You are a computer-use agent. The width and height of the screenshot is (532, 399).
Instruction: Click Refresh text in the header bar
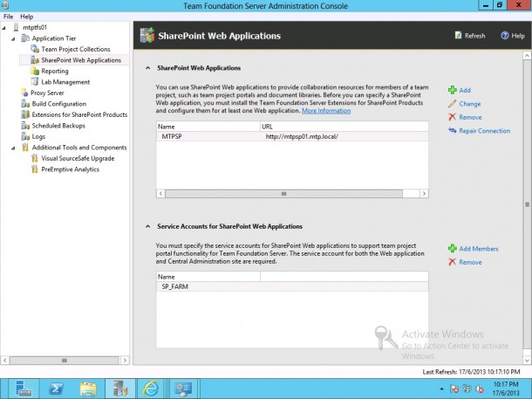pos(474,36)
